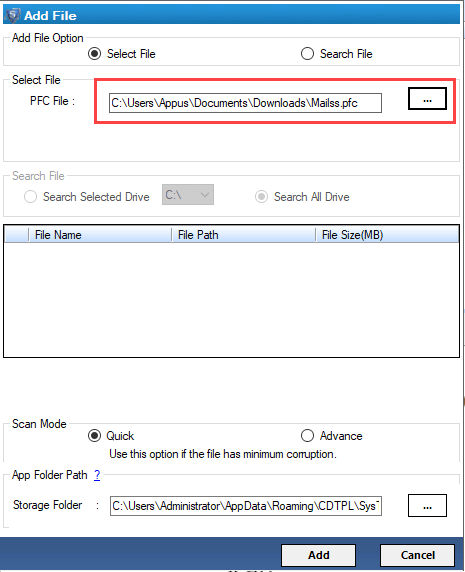This screenshot has height=572, width=465.
Task: Click the app logo icon in title bar
Action: [12, 15]
